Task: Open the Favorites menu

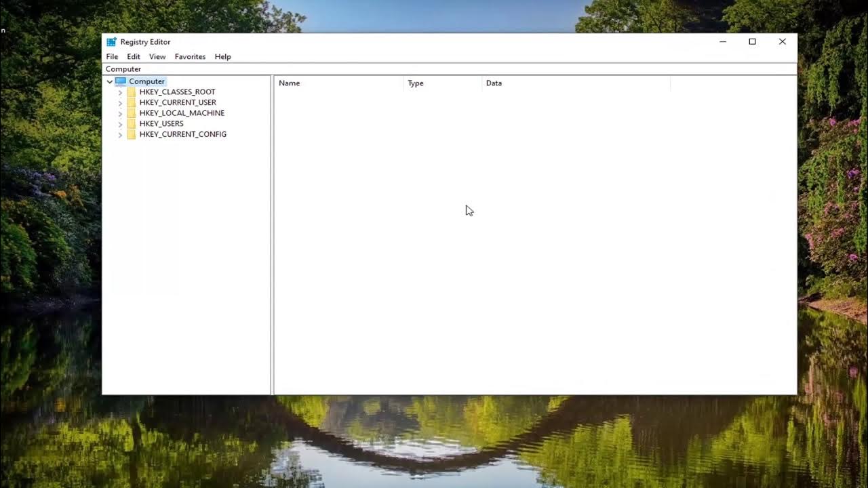Action: coord(190,57)
